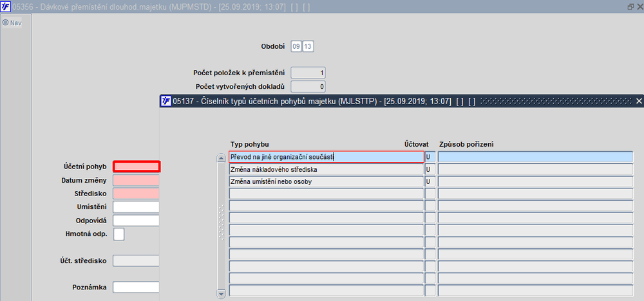This screenshot has height=301, width=644.
Task: Click the Účetní pohyb input field
Action: pyautogui.click(x=137, y=167)
